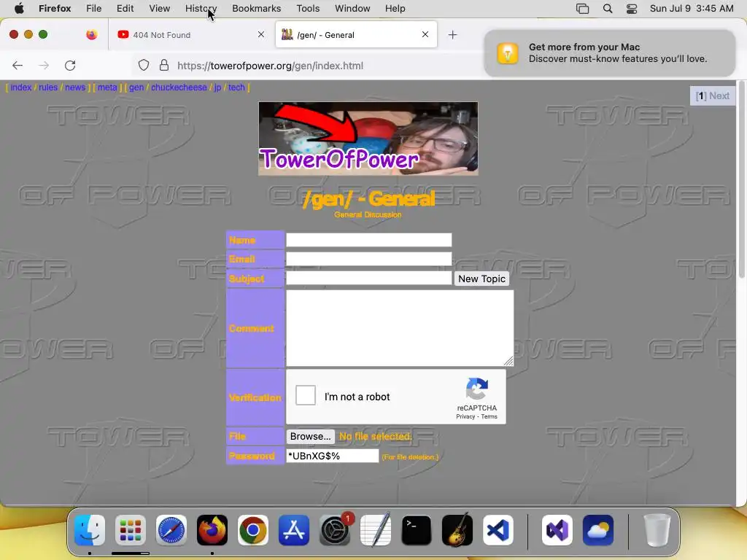Viewport: 747px width, 560px height.
Task: Follow the index board link
Action: (x=21, y=87)
